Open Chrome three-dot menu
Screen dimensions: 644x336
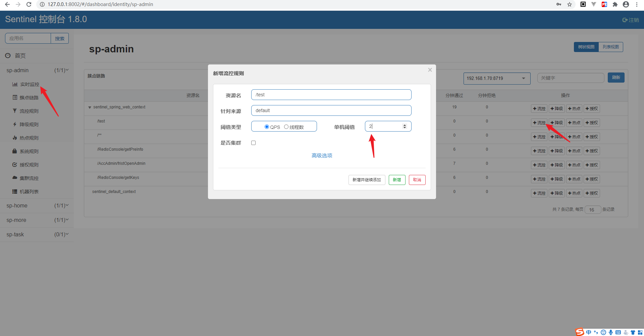click(x=637, y=4)
